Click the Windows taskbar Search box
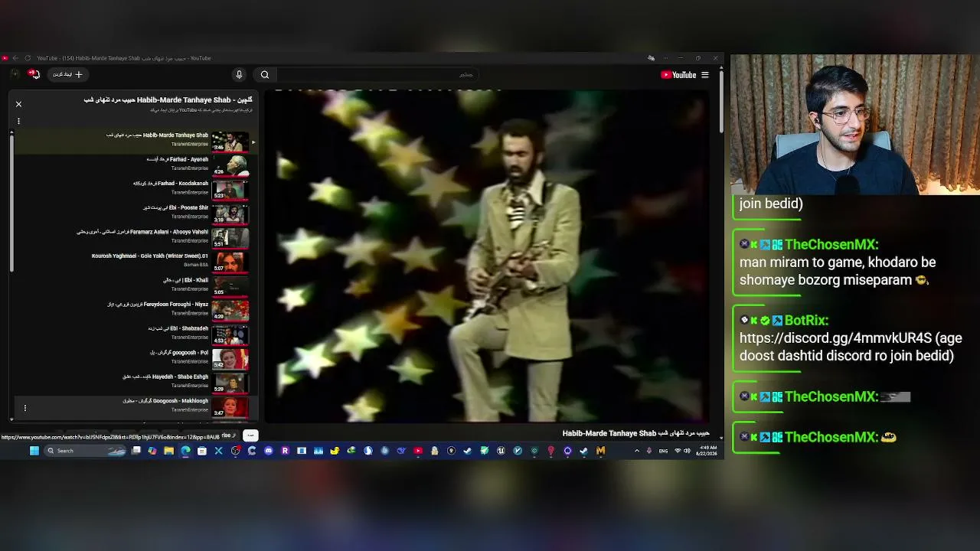The height and width of the screenshot is (551, 980). coord(84,451)
